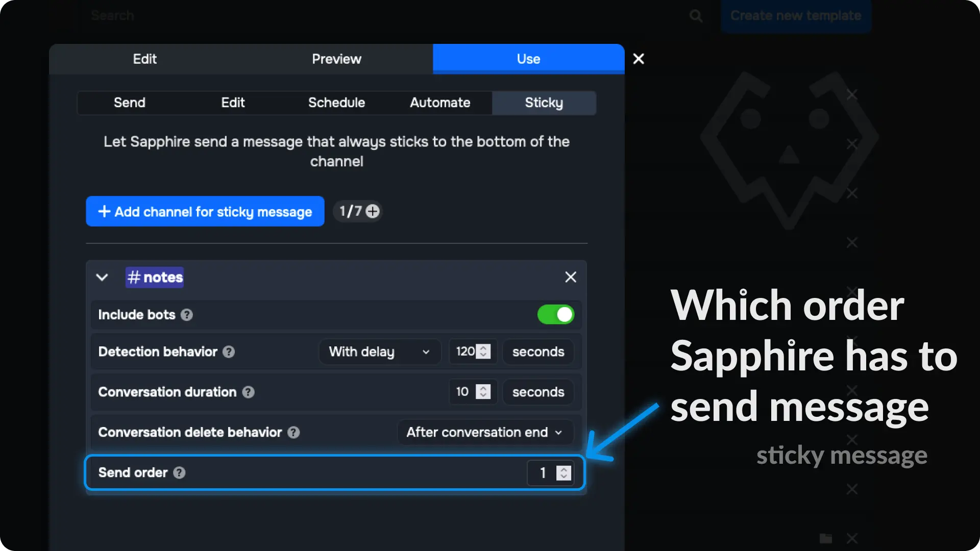Screen dimensions: 980x551
Task: Open the Send sub-tab
Action: [130, 103]
